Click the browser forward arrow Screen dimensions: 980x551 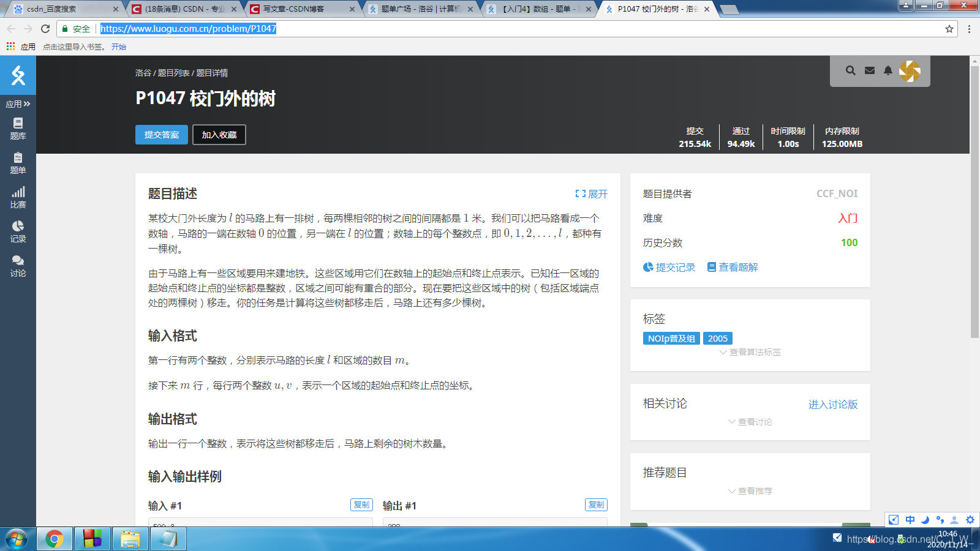pos(28,29)
